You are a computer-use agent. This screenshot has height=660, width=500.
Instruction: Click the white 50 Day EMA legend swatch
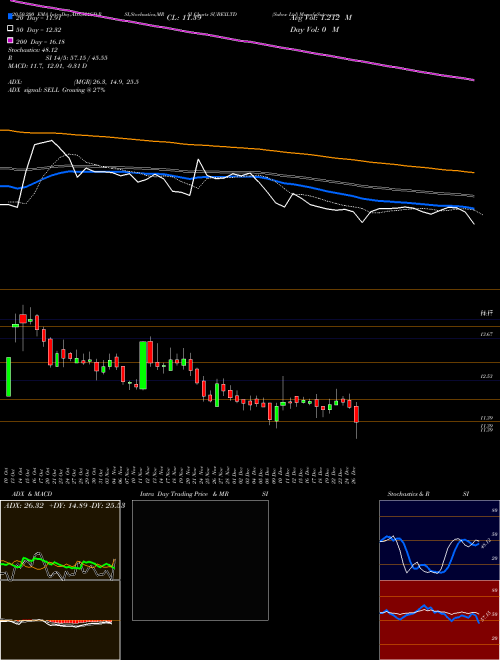click(10, 29)
